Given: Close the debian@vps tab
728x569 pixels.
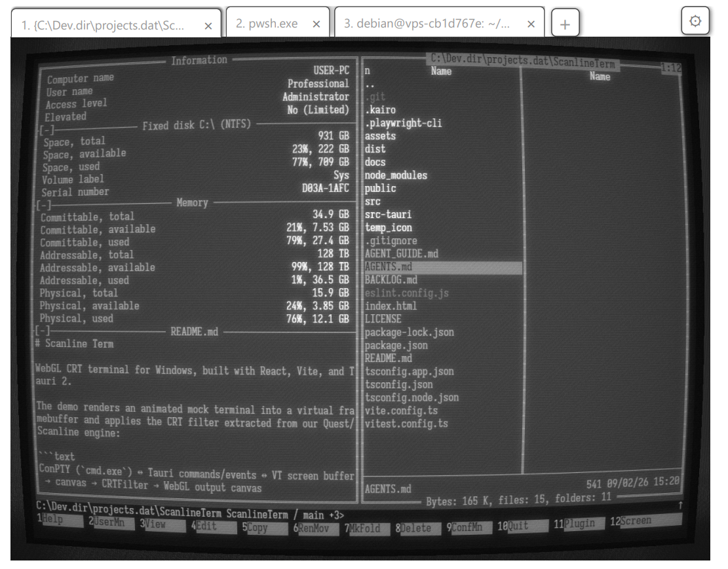Looking at the screenshot, I should tap(531, 24).
